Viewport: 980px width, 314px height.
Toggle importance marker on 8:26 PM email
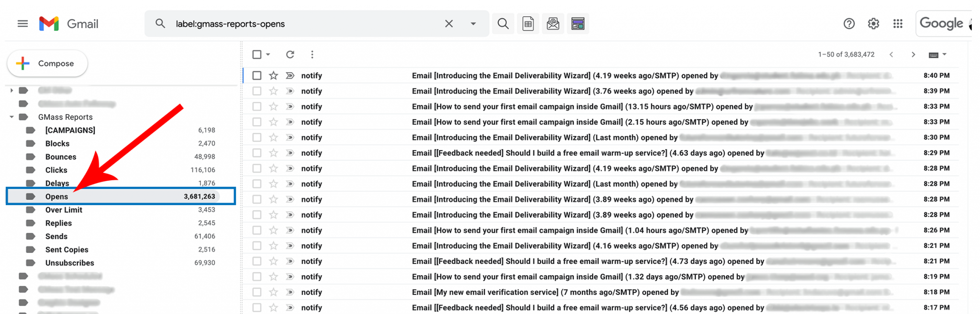290,230
